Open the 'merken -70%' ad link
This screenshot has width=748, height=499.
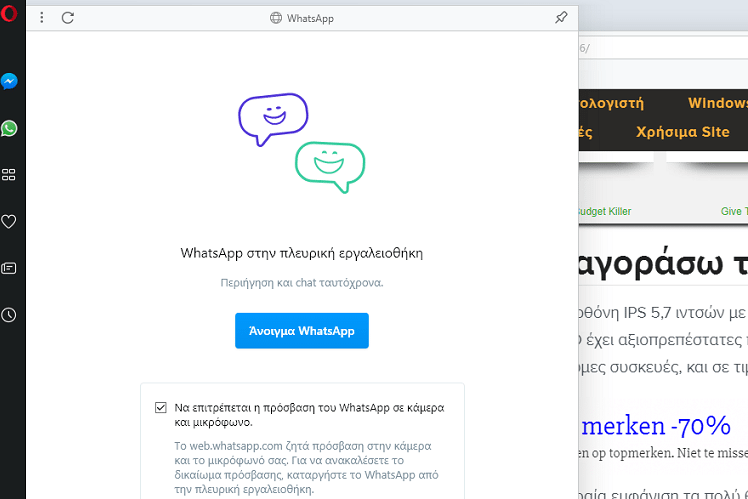click(x=656, y=426)
